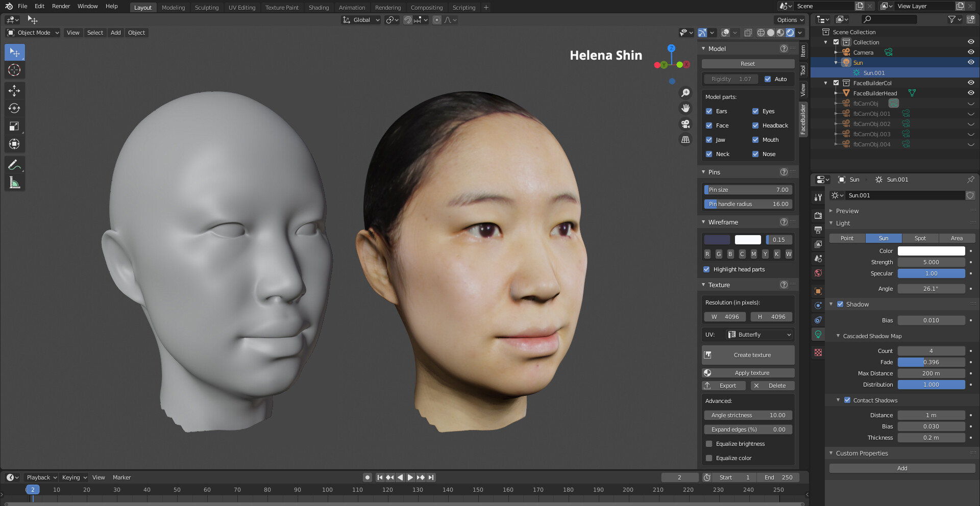Click the white light Color swatch
Viewport: 980px width, 506px height.
pyautogui.click(x=931, y=251)
